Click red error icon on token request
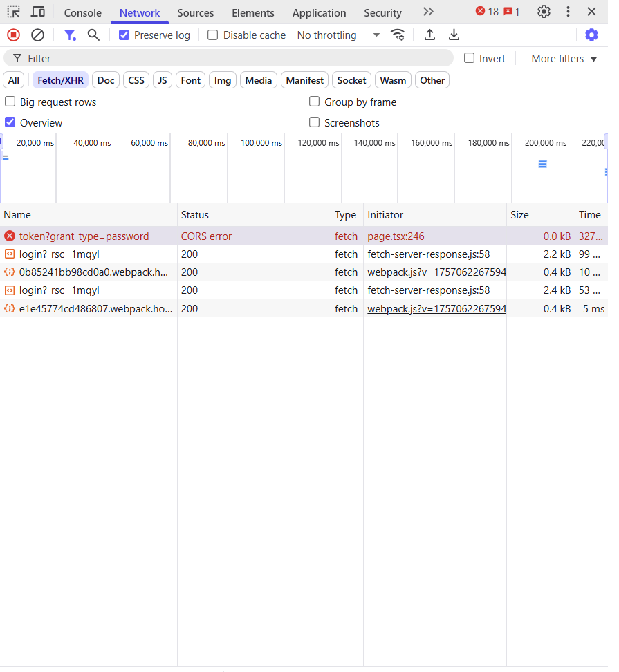The height and width of the screenshot is (672, 619). pos(10,236)
